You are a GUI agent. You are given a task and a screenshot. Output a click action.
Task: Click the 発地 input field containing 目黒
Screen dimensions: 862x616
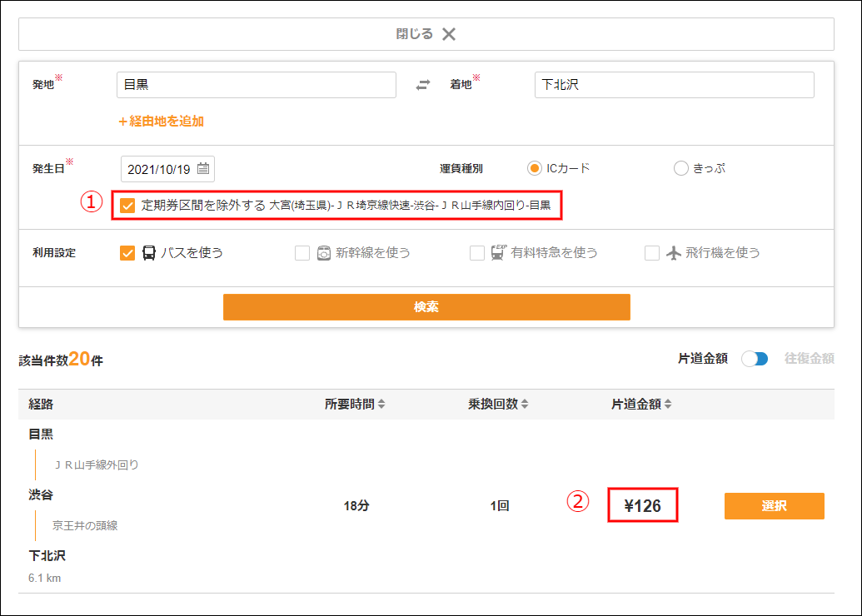(256, 85)
